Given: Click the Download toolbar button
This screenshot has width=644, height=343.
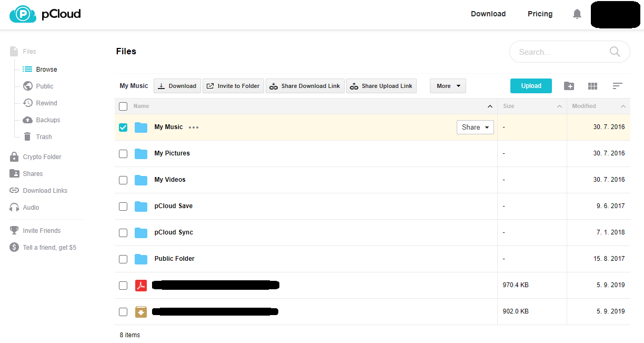Looking at the screenshot, I should point(177,86).
